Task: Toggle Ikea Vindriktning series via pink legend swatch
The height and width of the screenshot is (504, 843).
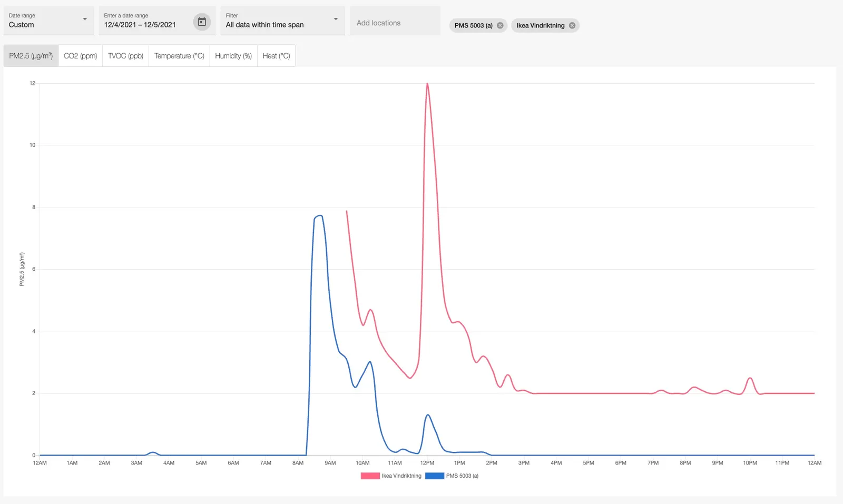Action: pos(370,476)
